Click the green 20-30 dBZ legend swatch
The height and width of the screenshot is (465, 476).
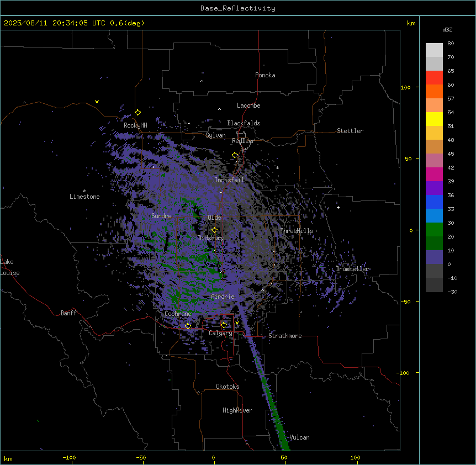tap(434, 230)
